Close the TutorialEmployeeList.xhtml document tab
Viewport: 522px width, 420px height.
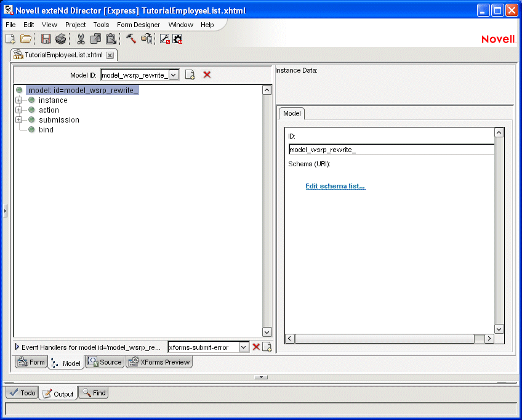[110, 55]
